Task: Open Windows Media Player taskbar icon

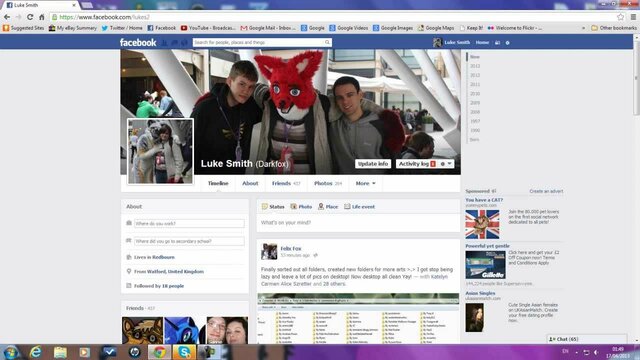Action: point(84,352)
